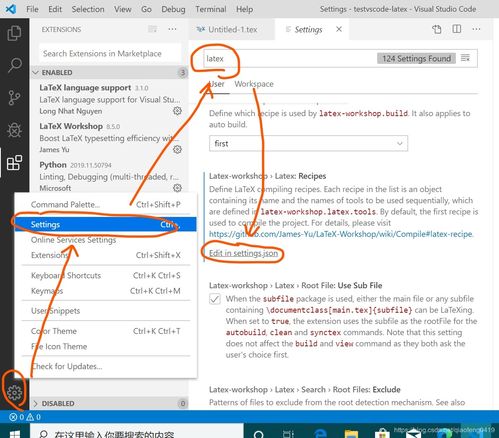Choose Keyboard Shortcuts menu entry

[x=106, y=275]
